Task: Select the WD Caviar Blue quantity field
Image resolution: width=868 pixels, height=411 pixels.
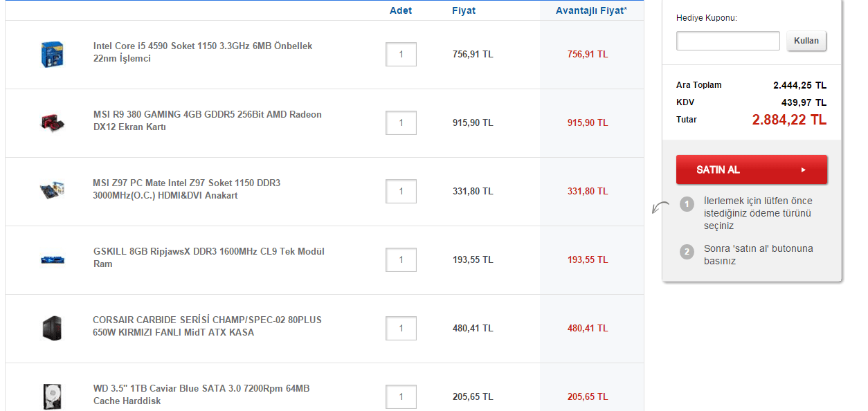Action: 401,396
